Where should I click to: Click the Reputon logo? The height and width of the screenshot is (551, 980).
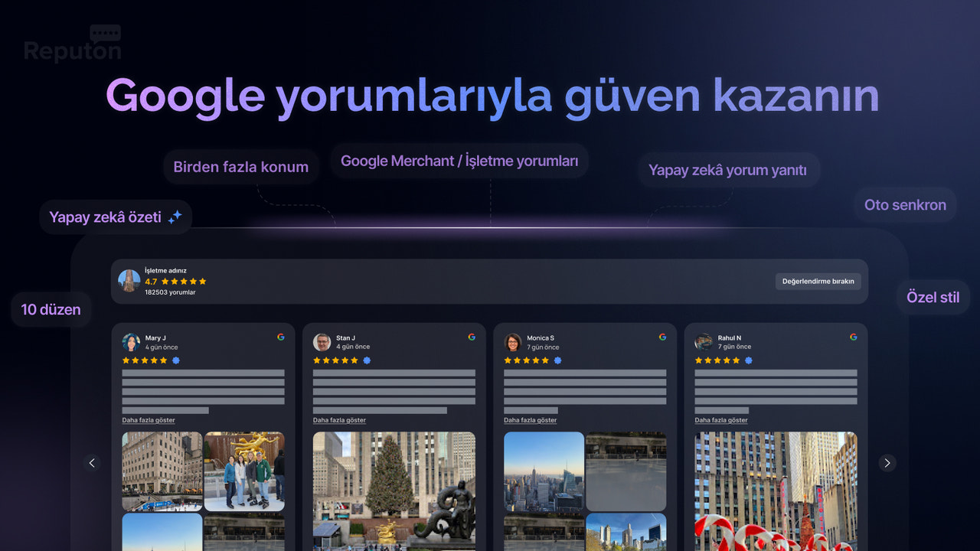[x=73, y=44]
